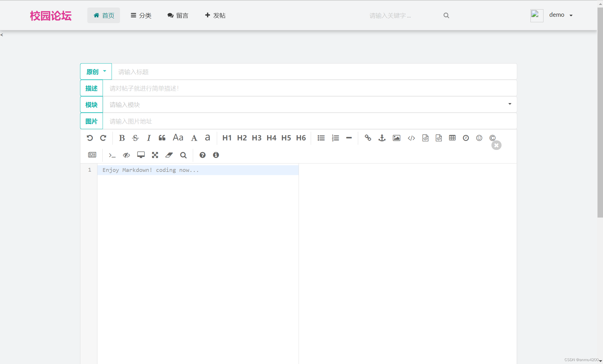The width and height of the screenshot is (603, 364).
Task: Insert an H1 heading
Action: [x=227, y=138]
